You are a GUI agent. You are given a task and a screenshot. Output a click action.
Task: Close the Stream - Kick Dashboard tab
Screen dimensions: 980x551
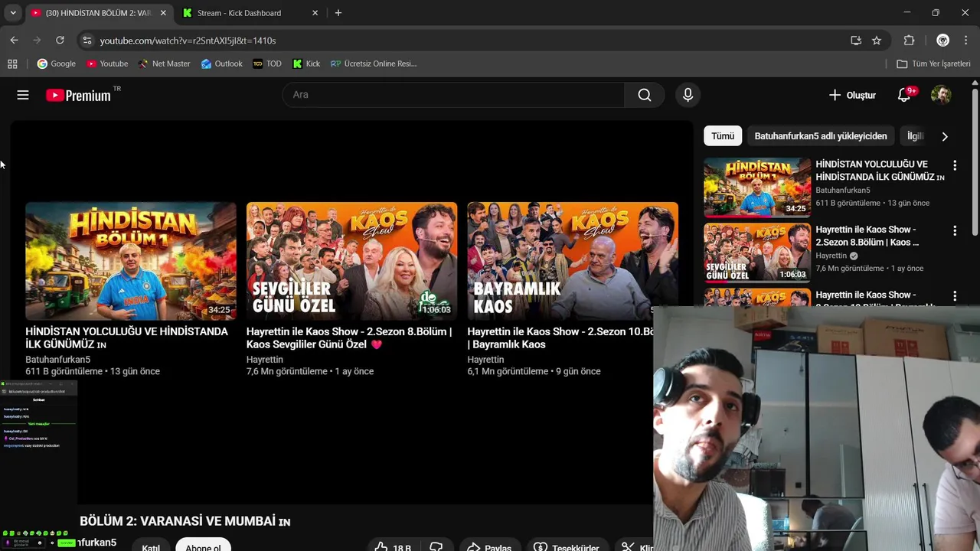[x=315, y=13]
